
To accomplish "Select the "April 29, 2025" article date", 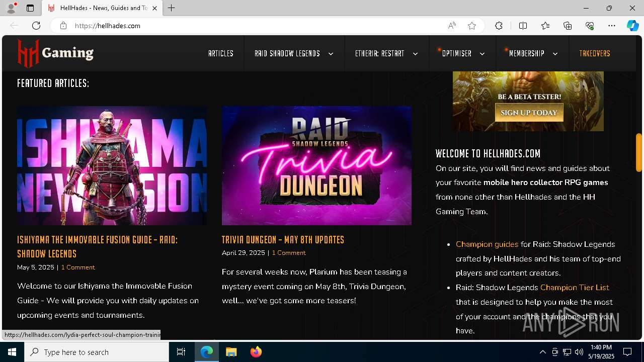I will point(244,253).
